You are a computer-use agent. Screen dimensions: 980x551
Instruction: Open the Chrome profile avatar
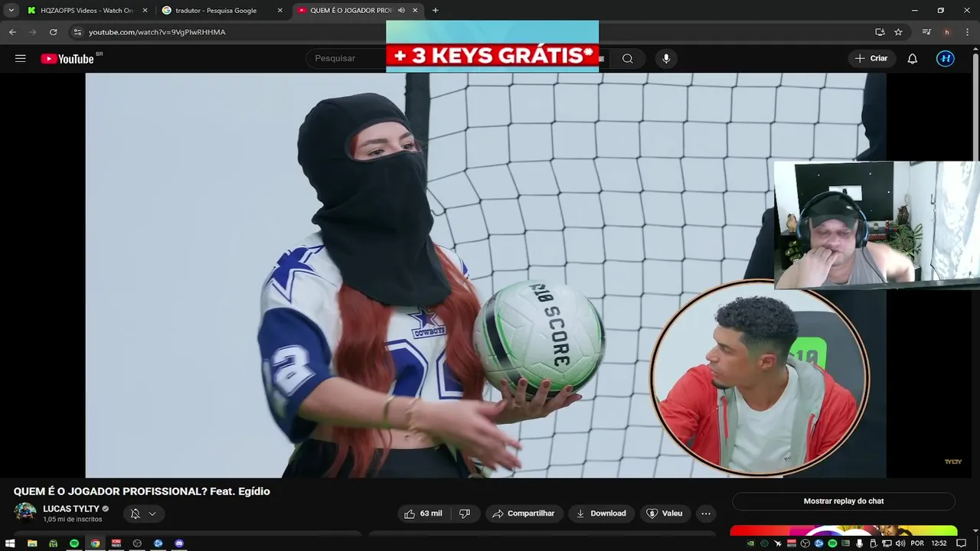(947, 32)
